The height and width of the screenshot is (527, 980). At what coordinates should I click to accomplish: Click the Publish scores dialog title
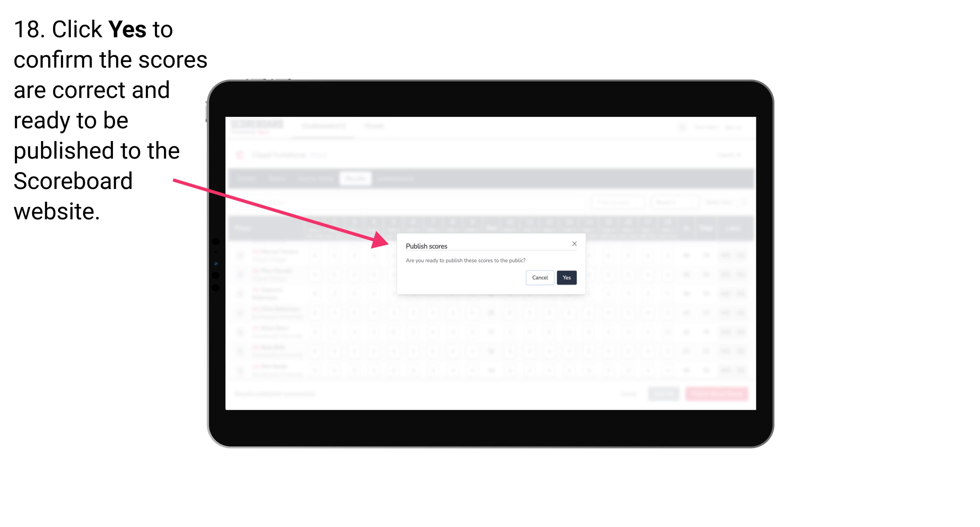425,245
